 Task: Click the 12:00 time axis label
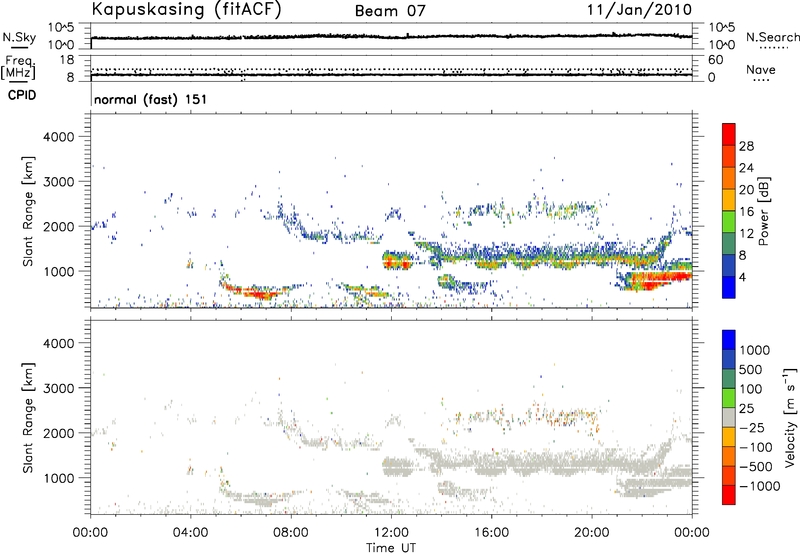click(391, 533)
